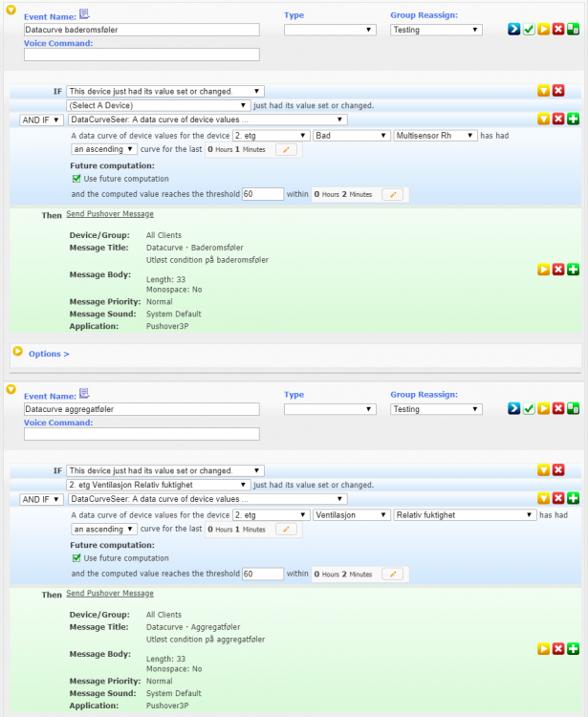Run the baderomsføler event with the play icon
The width and height of the screenshot is (588, 717).
click(x=544, y=30)
